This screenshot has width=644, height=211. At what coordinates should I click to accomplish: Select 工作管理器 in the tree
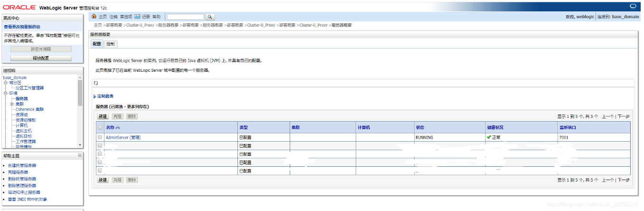click(x=26, y=141)
